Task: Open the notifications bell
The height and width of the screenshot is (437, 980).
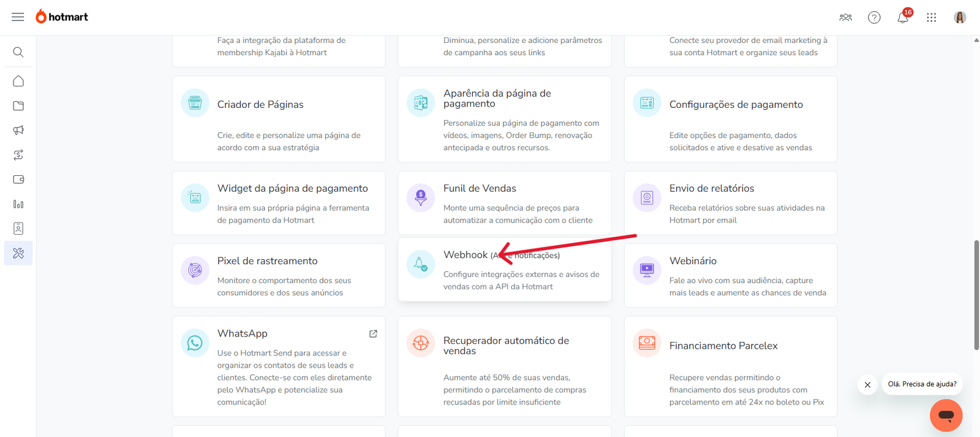Action: pyautogui.click(x=903, y=17)
